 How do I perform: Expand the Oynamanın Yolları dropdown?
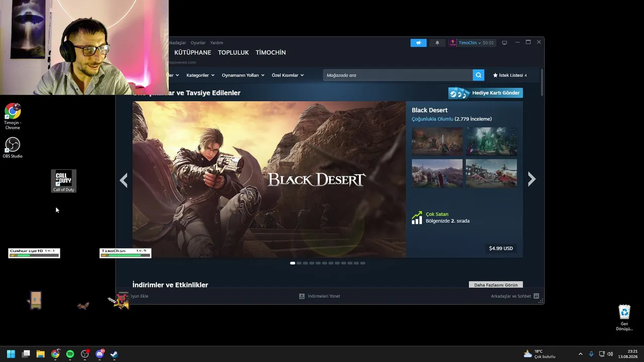point(243,75)
